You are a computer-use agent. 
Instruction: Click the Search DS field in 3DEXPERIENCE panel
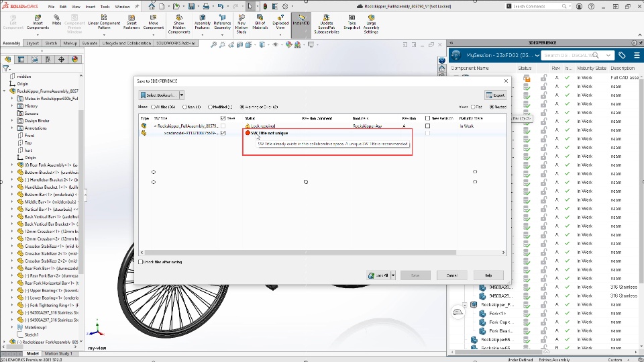568,55
